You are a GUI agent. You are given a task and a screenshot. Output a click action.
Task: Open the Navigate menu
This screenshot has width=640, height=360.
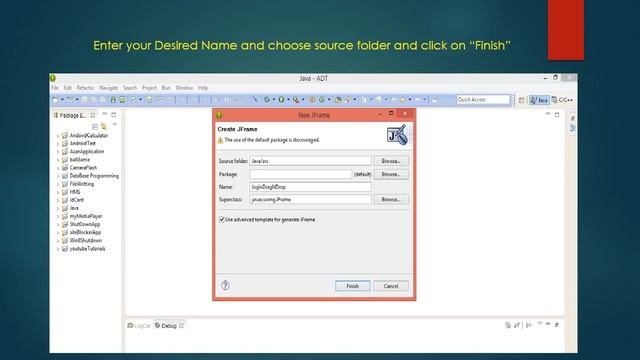tap(109, 88)
